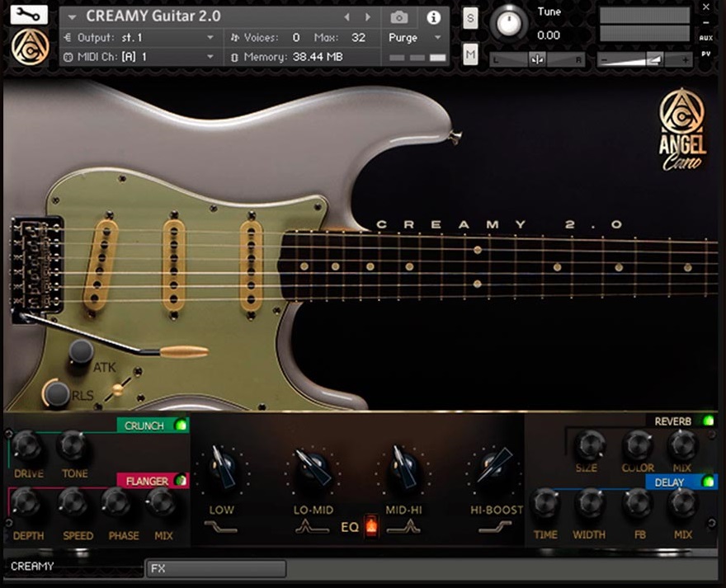The image size is (726, 588).
Task: Toggle the FLANGER effect switch
Action: click(x=181, y=481)
